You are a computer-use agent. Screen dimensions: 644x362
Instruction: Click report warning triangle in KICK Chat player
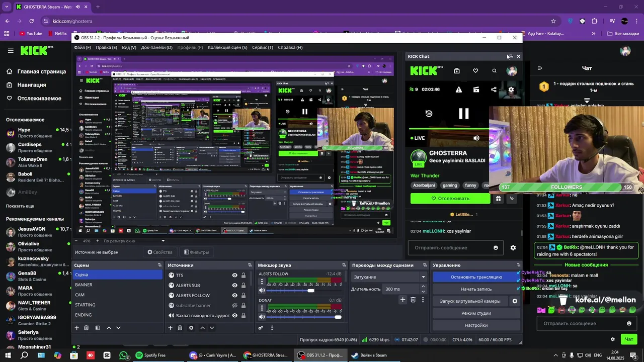459,89
